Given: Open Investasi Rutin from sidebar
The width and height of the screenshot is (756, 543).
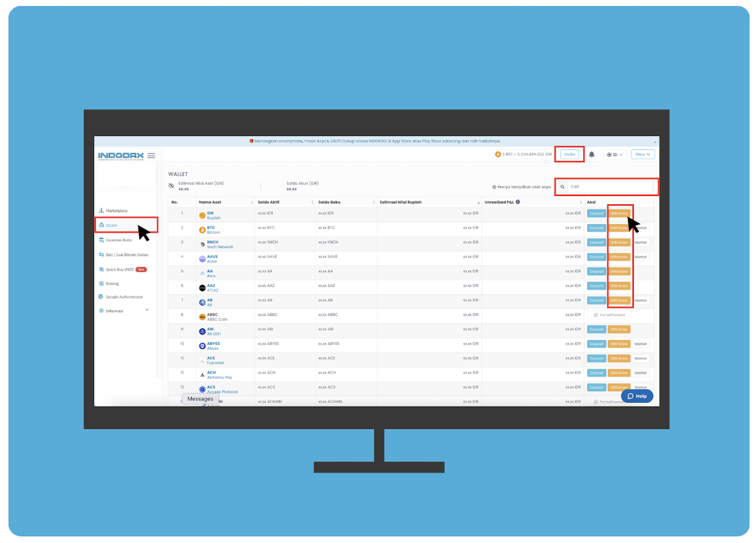Looking at the screenshot, I should [x=118, y=240].
